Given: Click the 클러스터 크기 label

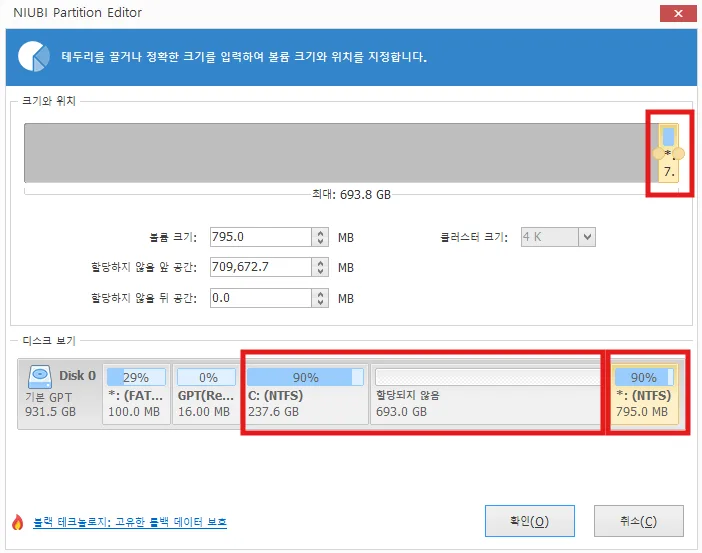Looking at the screenshot, I should [474, 237].
